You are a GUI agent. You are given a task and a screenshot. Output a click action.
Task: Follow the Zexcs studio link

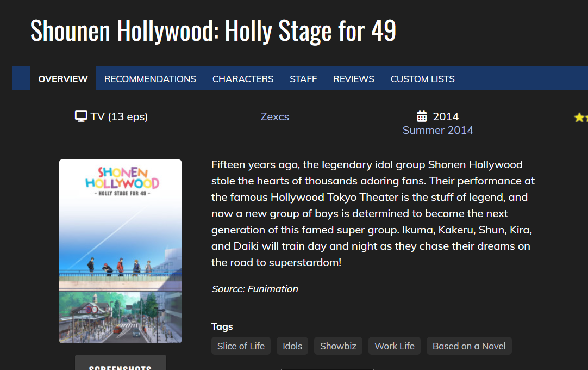click(275, 116)
